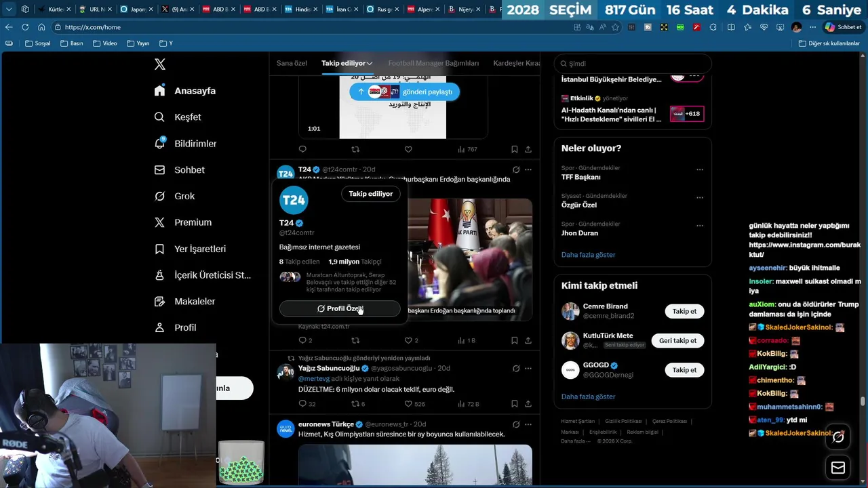Like the video post above T24
The height and width of the screenshot is (488, 868).
[408, 149]
